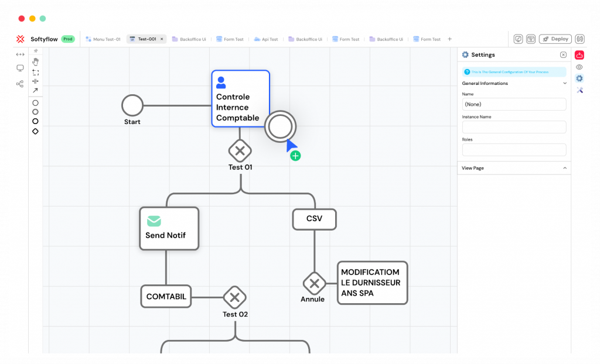Click the screen edit icon near Deploy

(x=518, y=39)
